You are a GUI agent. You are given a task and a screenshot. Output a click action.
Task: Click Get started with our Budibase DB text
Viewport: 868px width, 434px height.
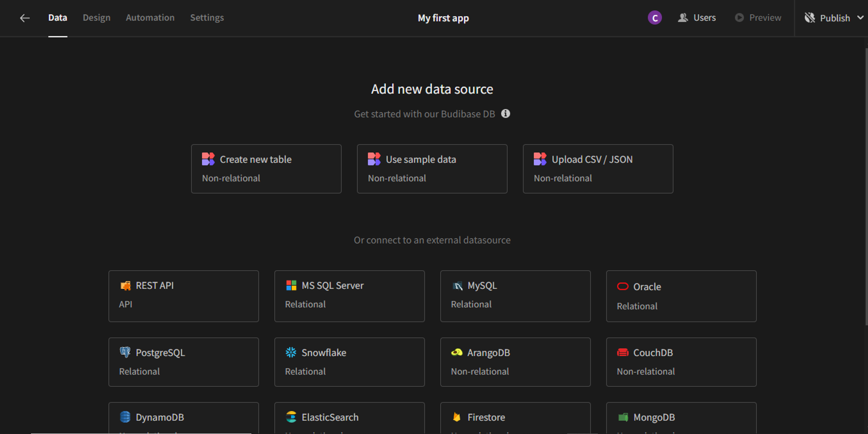coord(424,114)
